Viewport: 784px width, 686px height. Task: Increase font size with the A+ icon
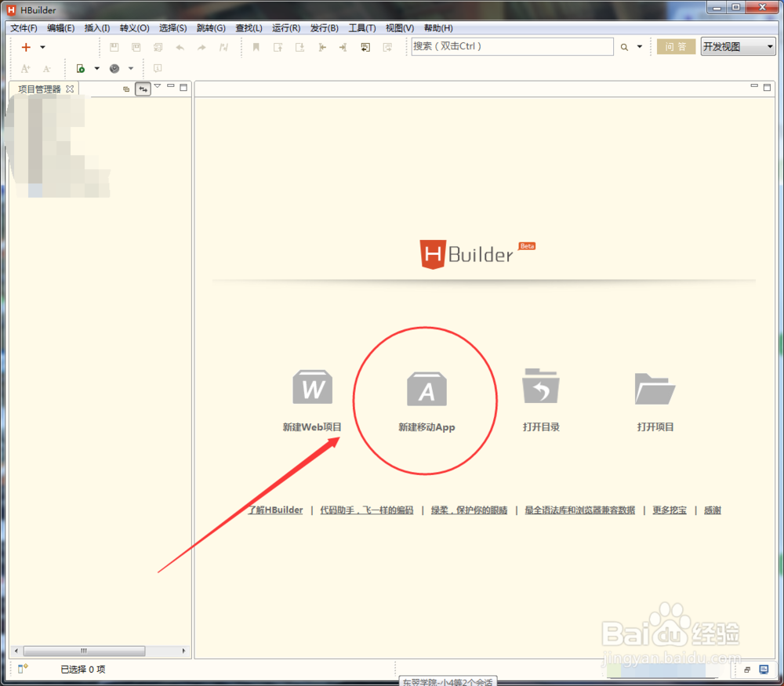[26, 68]
